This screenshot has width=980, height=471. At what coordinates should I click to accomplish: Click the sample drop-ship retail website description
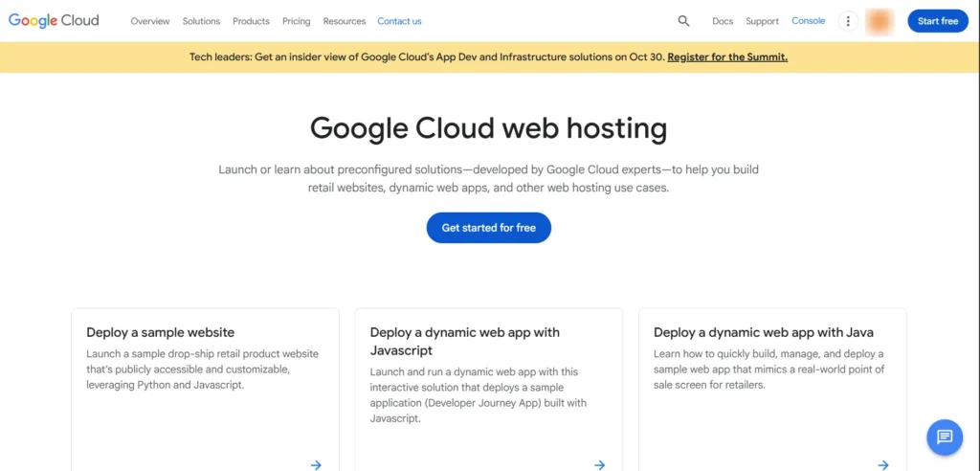203,369
